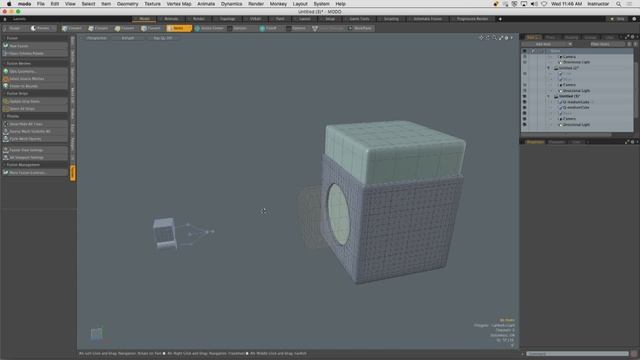Click Cycle Mesh Opacity

[x=35, y=139]
